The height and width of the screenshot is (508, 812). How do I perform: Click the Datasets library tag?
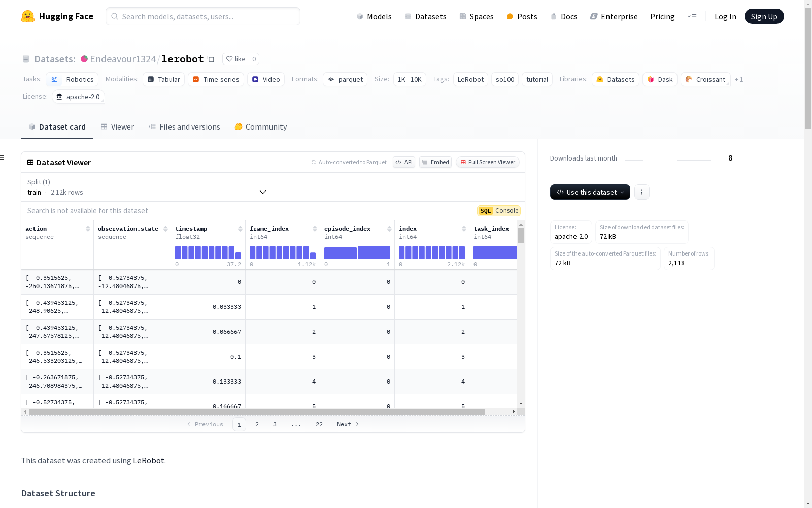[615, 79]
